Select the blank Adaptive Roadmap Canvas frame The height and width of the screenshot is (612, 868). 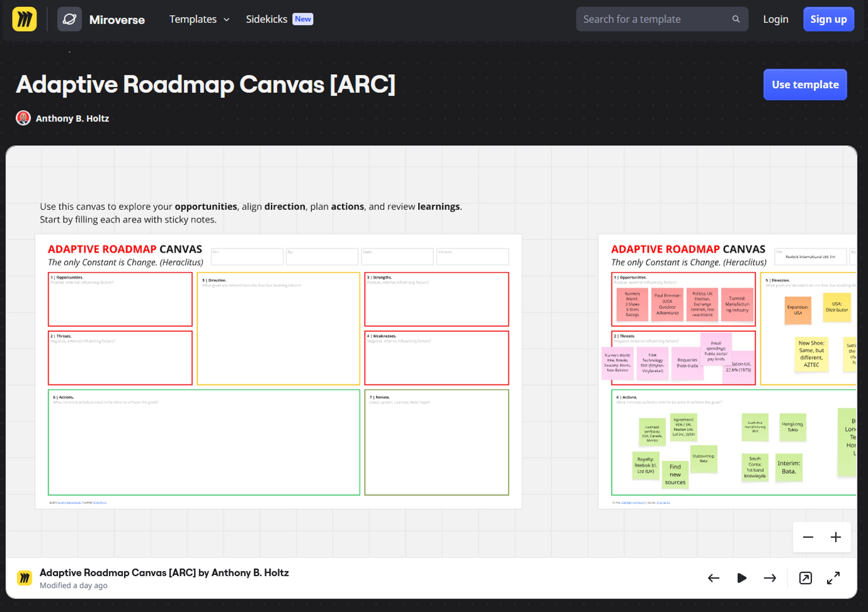pyautogui.click(x=278, y=371)
